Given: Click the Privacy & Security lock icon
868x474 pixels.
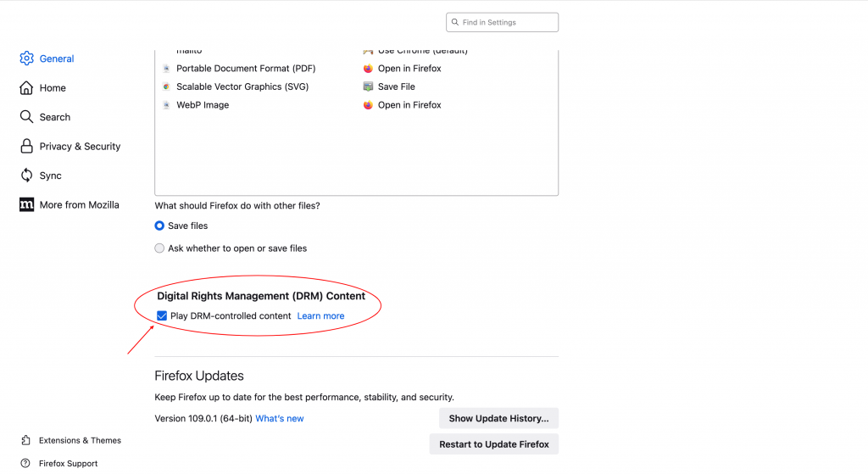Looking at the screenshot, I should (x=26, y=147).
